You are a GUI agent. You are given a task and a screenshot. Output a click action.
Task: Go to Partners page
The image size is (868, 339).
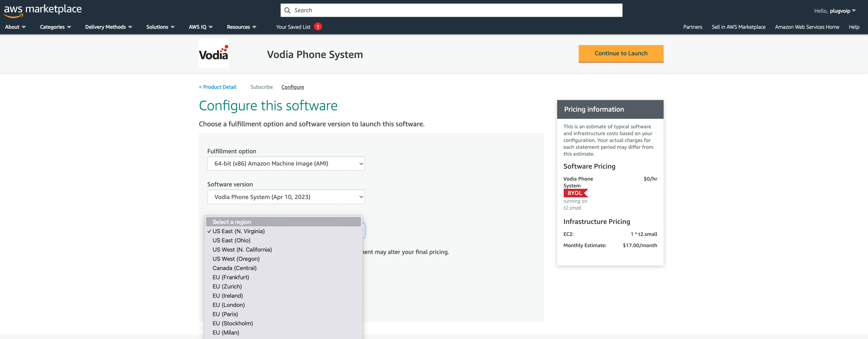pyautogui.click(x=693, y=27)
